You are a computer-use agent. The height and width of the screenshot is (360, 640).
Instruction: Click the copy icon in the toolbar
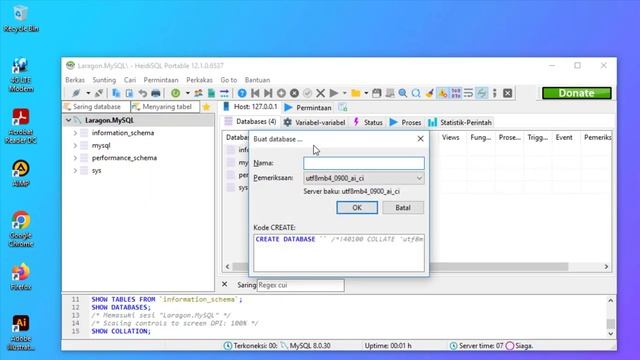point(116,93)
